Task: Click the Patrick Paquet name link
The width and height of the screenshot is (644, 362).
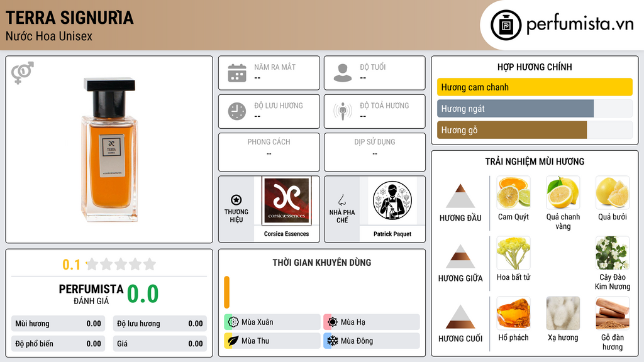Action: 392,234
